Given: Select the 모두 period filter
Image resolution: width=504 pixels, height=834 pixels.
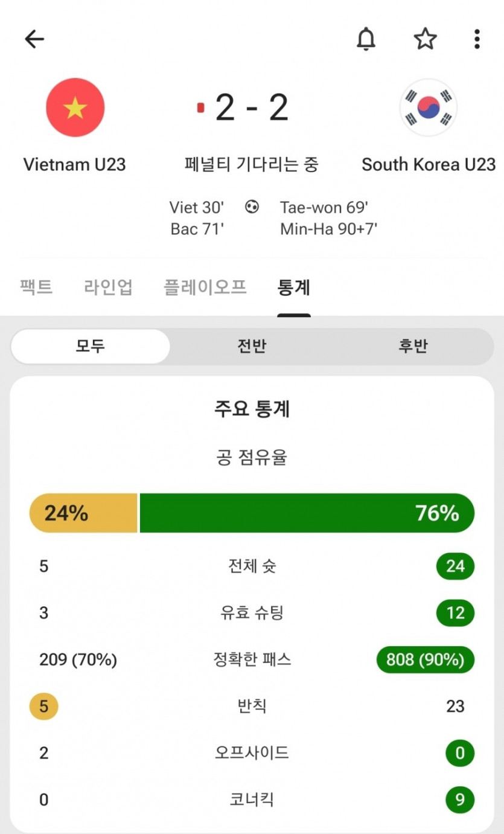Looking at the screenshot, I should coord(91,347).
